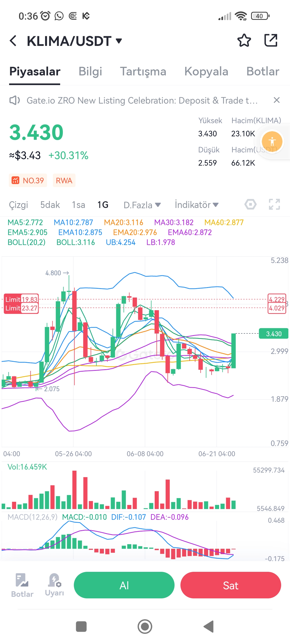Tap the MA30:3.182 indicator value
This screenshot has width=290, height=644.
pyautogui.click(x=174, y=222)
